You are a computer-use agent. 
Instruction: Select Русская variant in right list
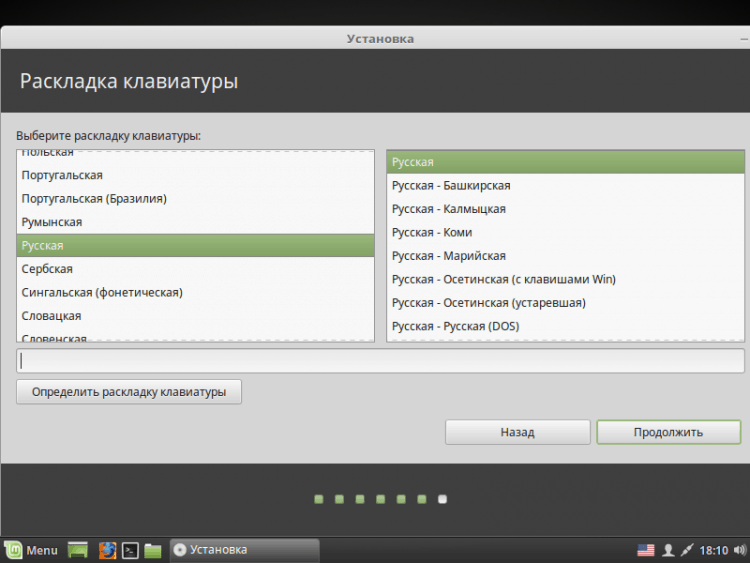tap(565, 162)
